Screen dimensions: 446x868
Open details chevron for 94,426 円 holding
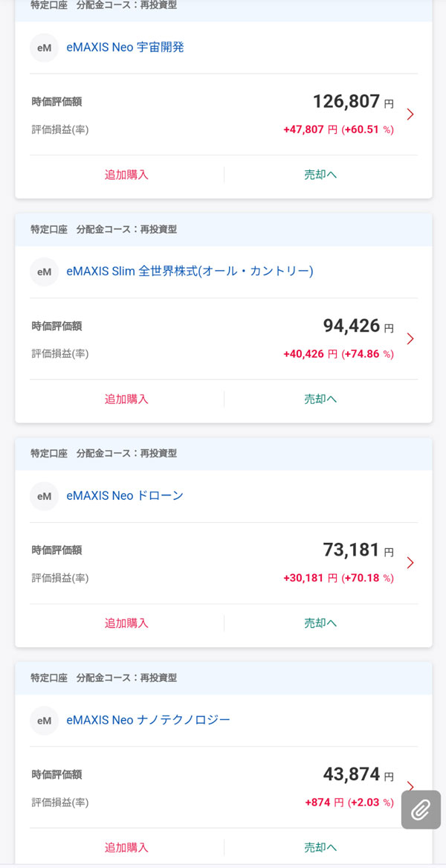click(x=410, y=339)
